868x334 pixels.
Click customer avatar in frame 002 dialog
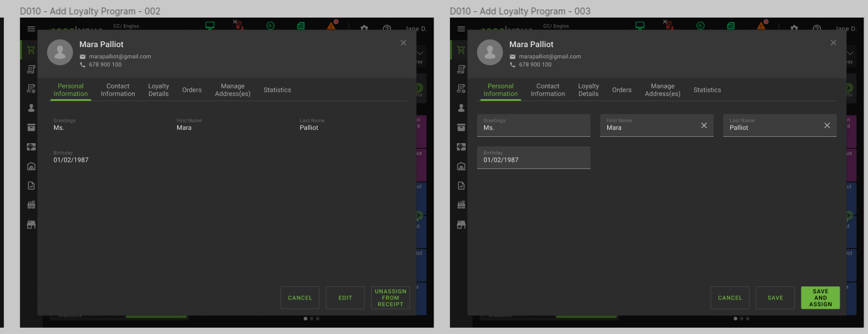pyautogui.click(x=60, y=53)
